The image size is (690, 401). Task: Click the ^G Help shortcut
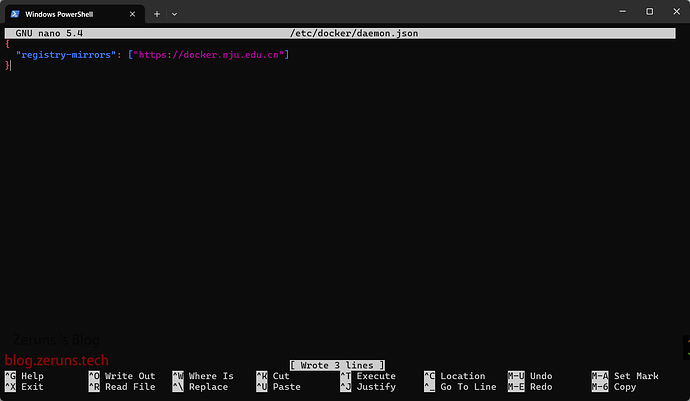point(24,376)
